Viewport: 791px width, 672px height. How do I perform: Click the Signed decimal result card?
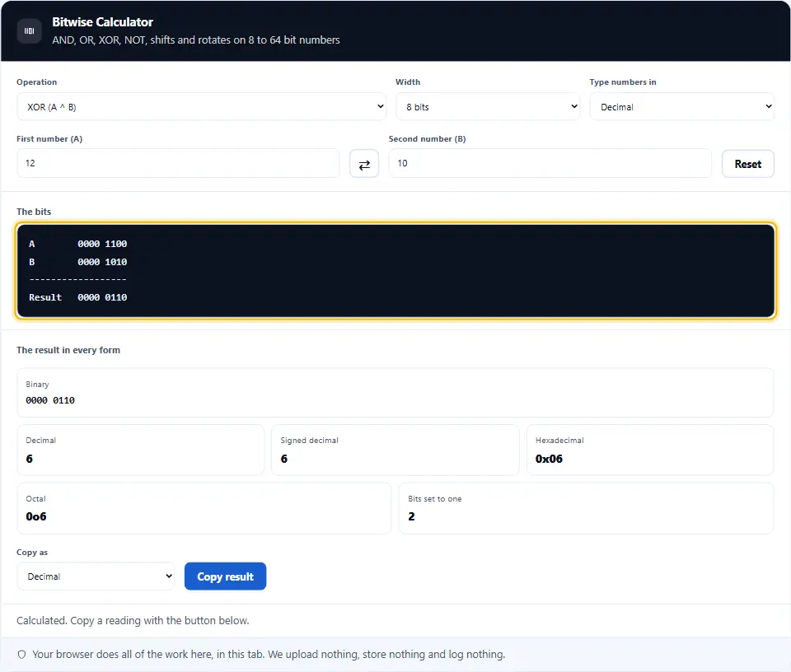tap(395, 450)
